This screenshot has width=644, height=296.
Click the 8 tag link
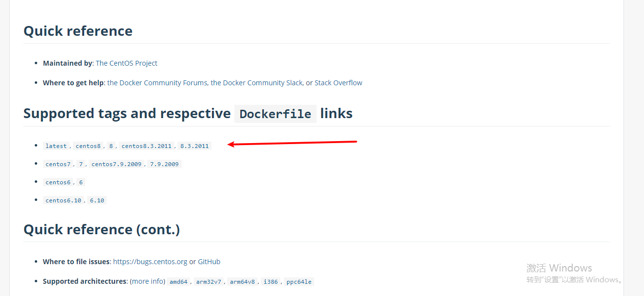(111, 146)
